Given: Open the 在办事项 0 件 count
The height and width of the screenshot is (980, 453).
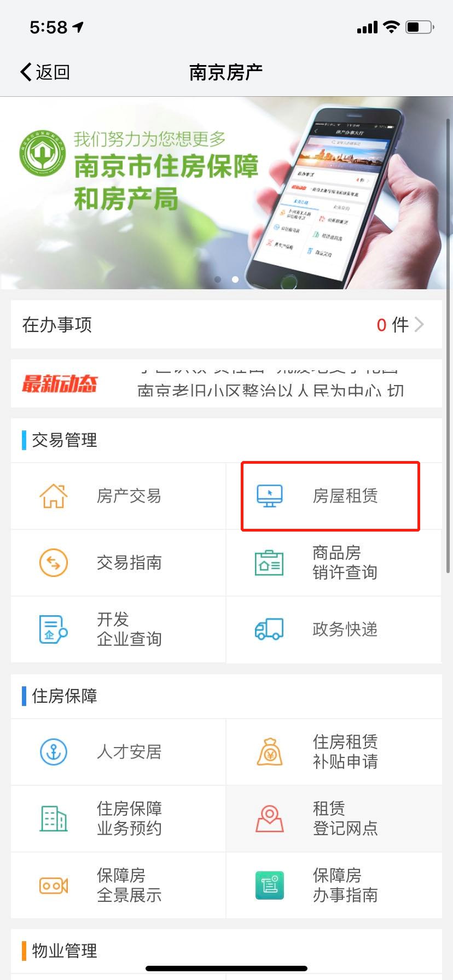Looking at the screenshot, I should click(x=393, y=325).
